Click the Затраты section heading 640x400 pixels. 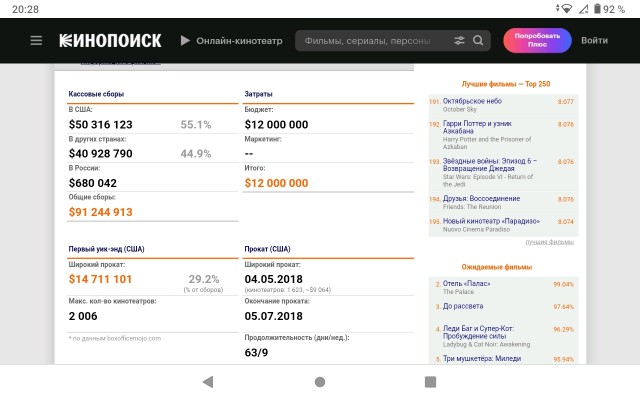258,94
